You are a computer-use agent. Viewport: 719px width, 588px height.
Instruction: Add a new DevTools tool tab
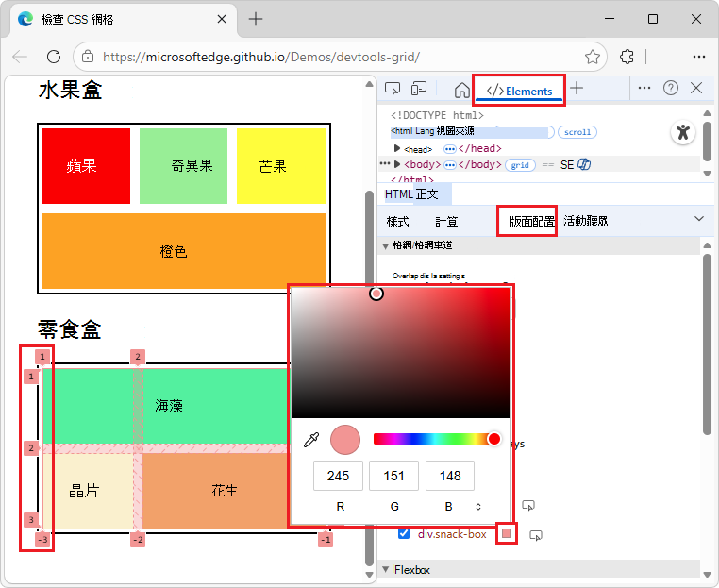(x=577, y=88)
